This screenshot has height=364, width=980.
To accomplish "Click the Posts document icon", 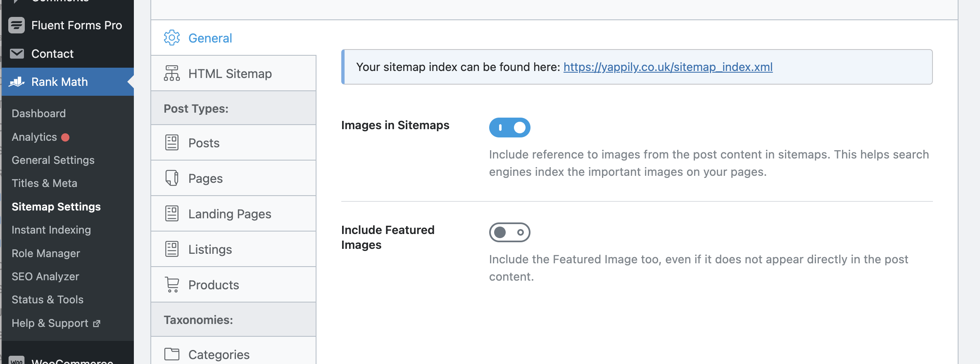I will [171, 143].
